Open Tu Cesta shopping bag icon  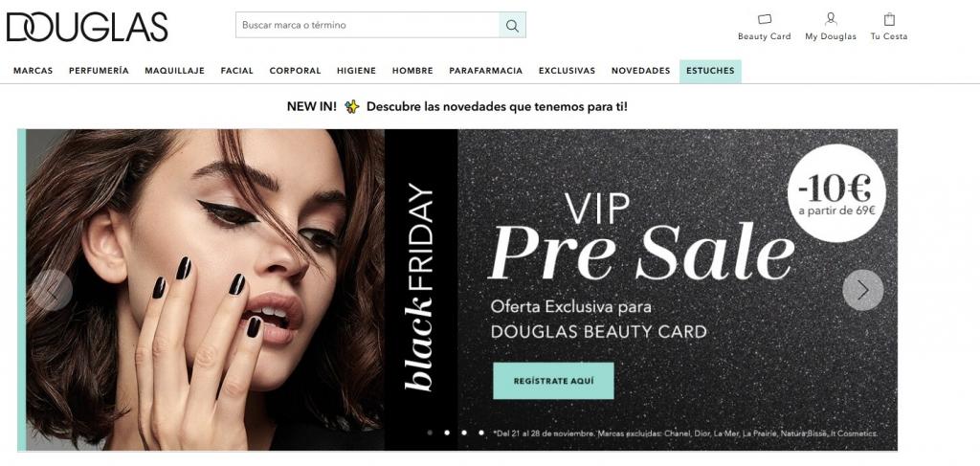[889, 19]
